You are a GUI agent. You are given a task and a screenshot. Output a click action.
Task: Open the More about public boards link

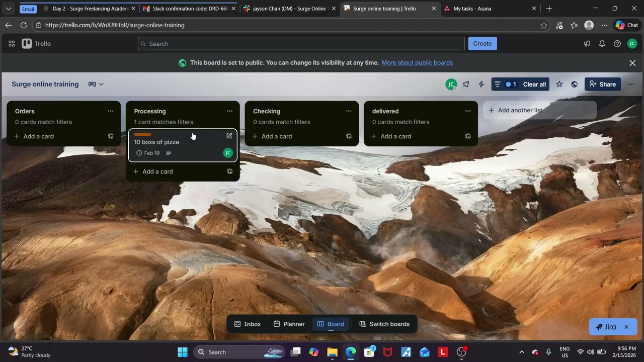[417, 63]
